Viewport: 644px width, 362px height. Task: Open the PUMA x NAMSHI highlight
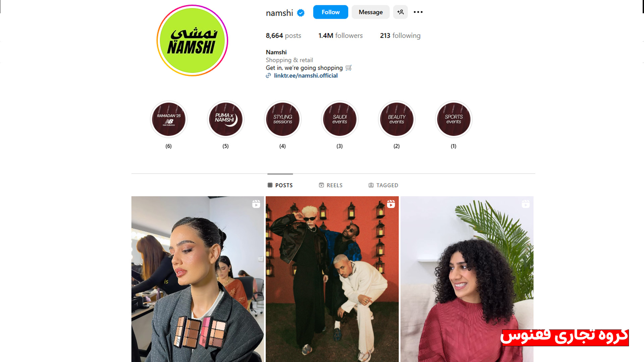tap(226, 119)
